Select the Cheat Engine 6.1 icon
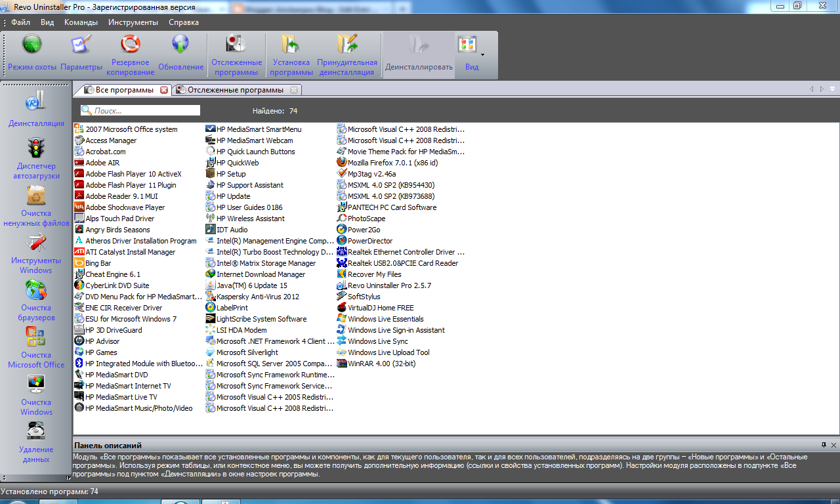The height and width of the screenshot is (504, 840). pos(79,274)
